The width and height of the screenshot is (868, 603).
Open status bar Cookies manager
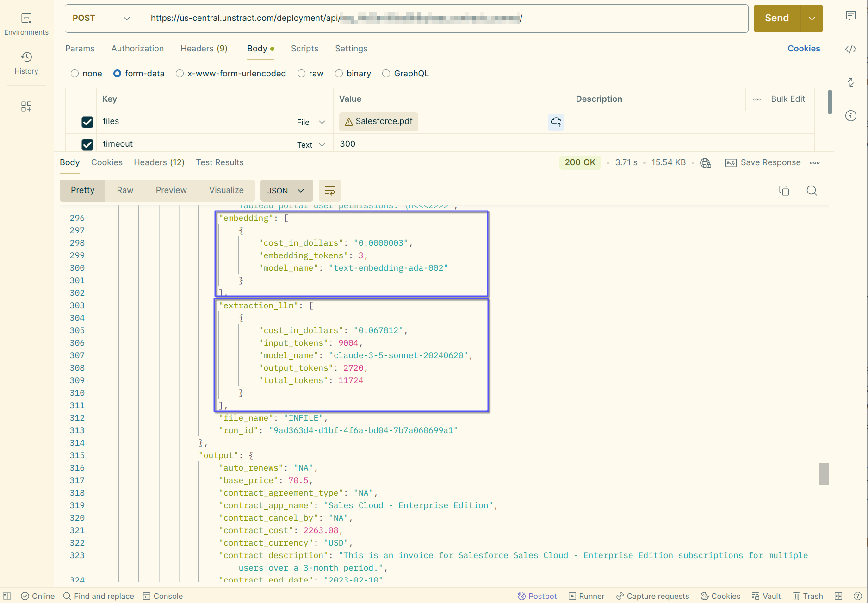tap(720, 596)
